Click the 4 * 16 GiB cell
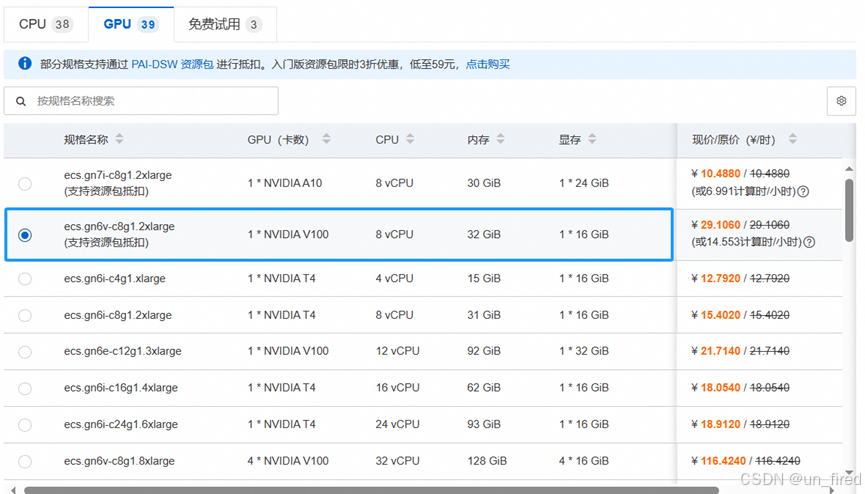This screenshot has height=494, width=865. pyautogui.click(x=584, y=461)
